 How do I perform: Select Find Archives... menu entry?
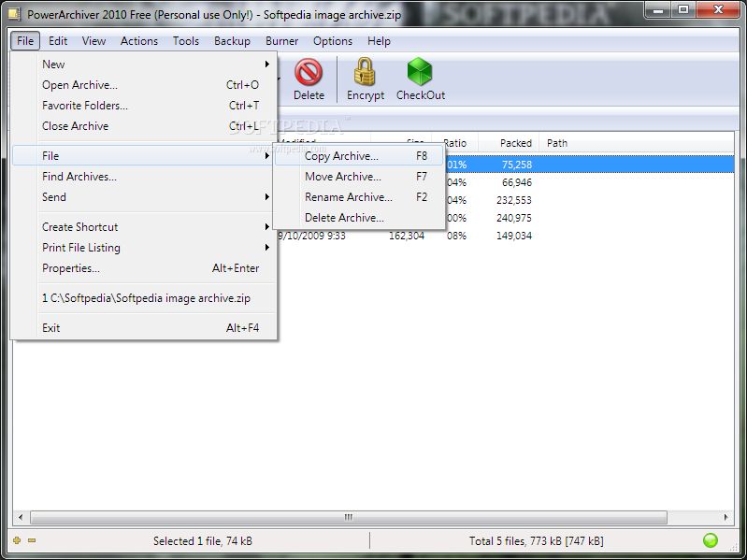click(x=143, y=176)
